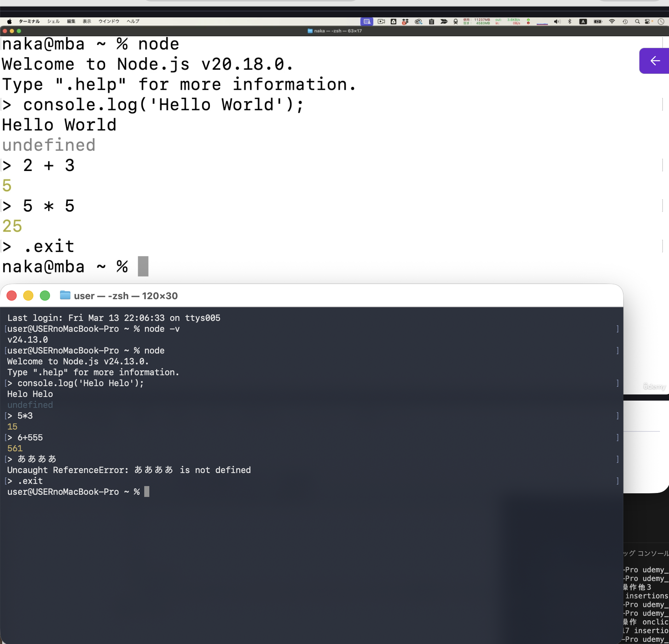Click the '> .exit' line in naka terminal
Viewport: 669px width, 644px height.
38,247
